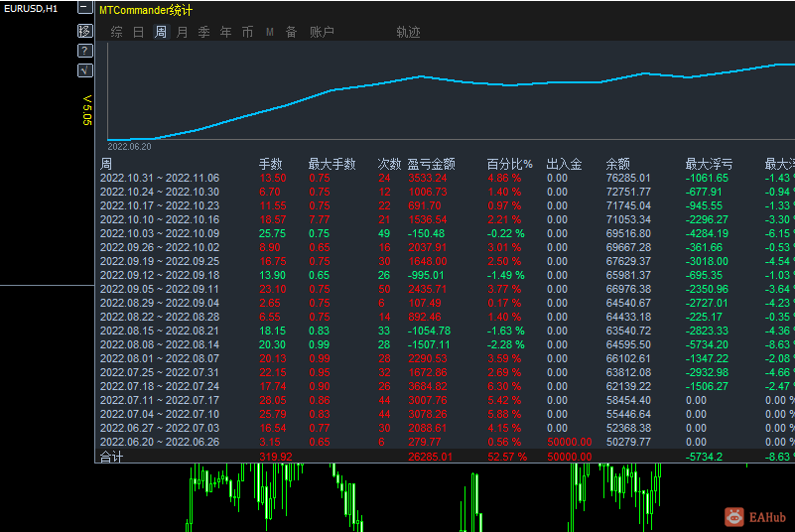This screenshot has width=795, height=532.
Task: Click loss value -1507.11
Action: pyautogui.click(x=429, y=344)
